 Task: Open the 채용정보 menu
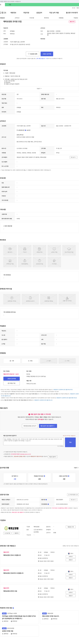click(13, 13)
